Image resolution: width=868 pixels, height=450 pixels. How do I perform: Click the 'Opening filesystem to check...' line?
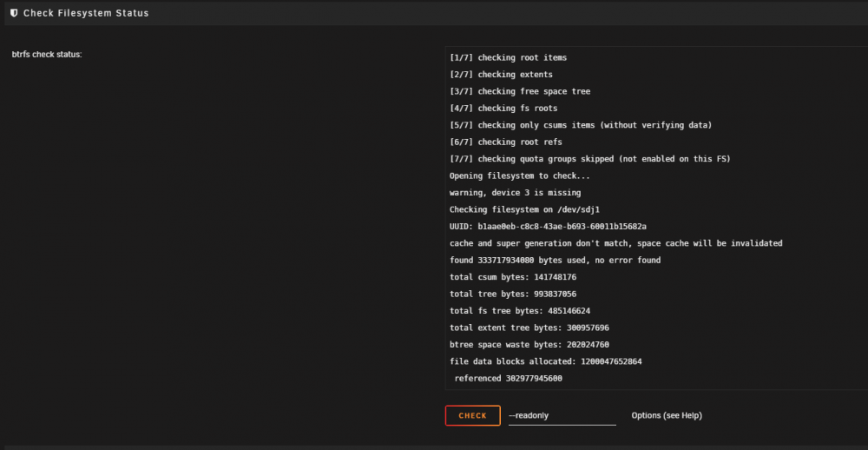click(x=520, y=176)
